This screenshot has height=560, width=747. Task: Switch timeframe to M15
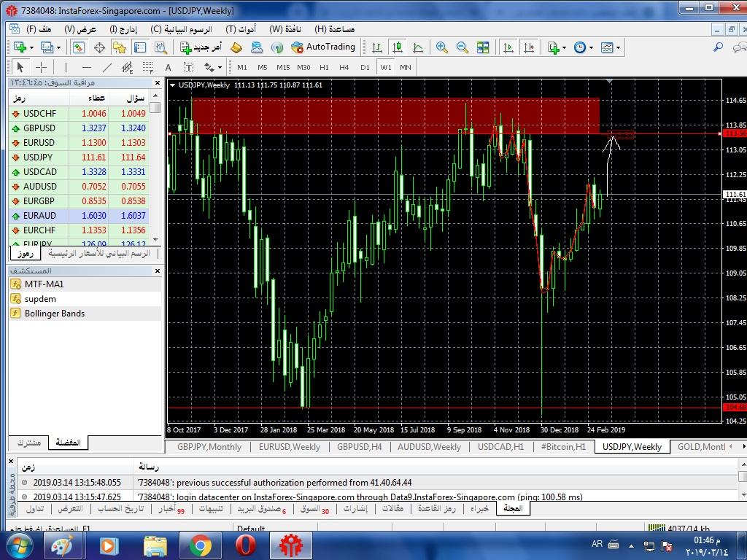coord(283,67)
